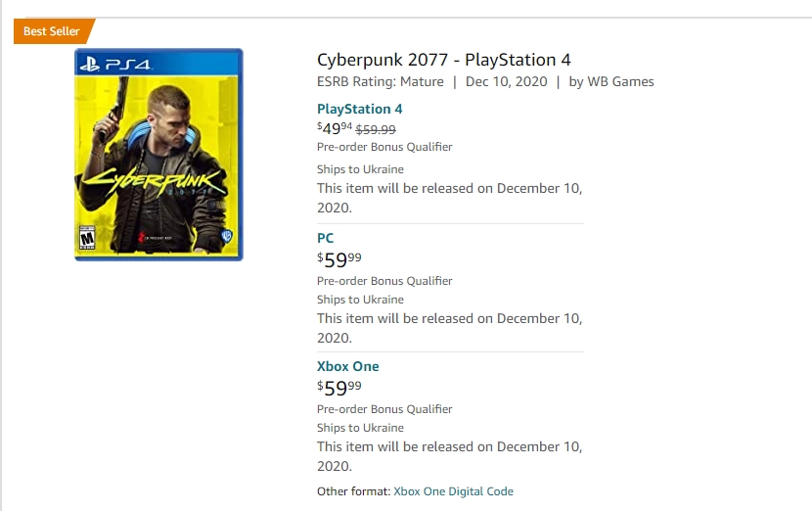Viewport: 812px width, 511px height.
Task: Click the Cyberpunk 2077 - PlayStation 4 title
Action: 444,60
